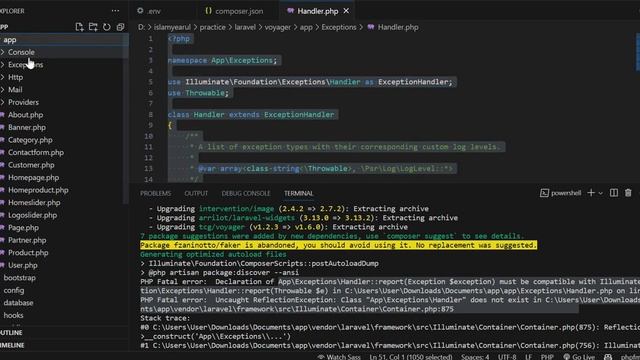Click 'practice' breadcrumb segment
The height and width of the screenshot is (360, 640).
click(x=212, y=27)
